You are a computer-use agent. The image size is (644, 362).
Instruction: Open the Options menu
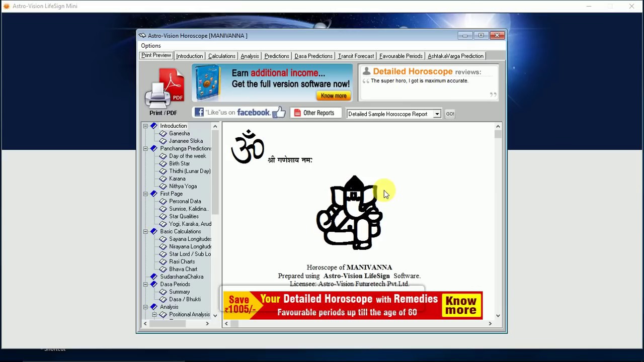(151, 46)
